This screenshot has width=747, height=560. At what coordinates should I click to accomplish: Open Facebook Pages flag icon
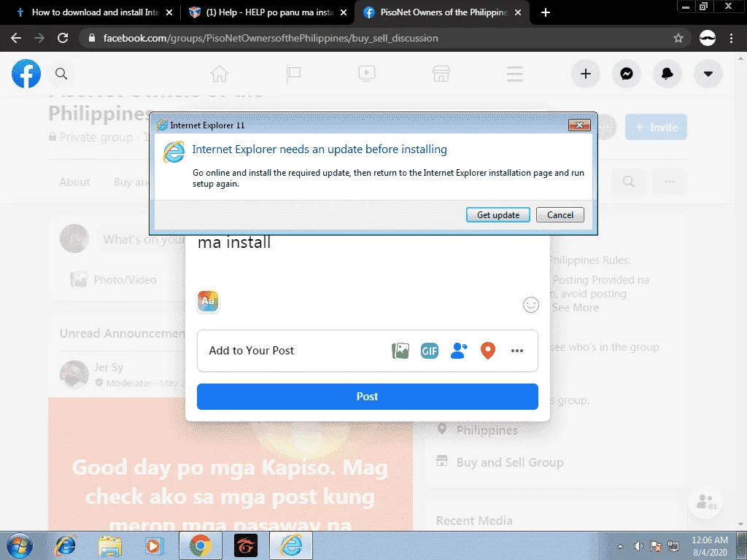pyautogui.click(x=293, y=74)
